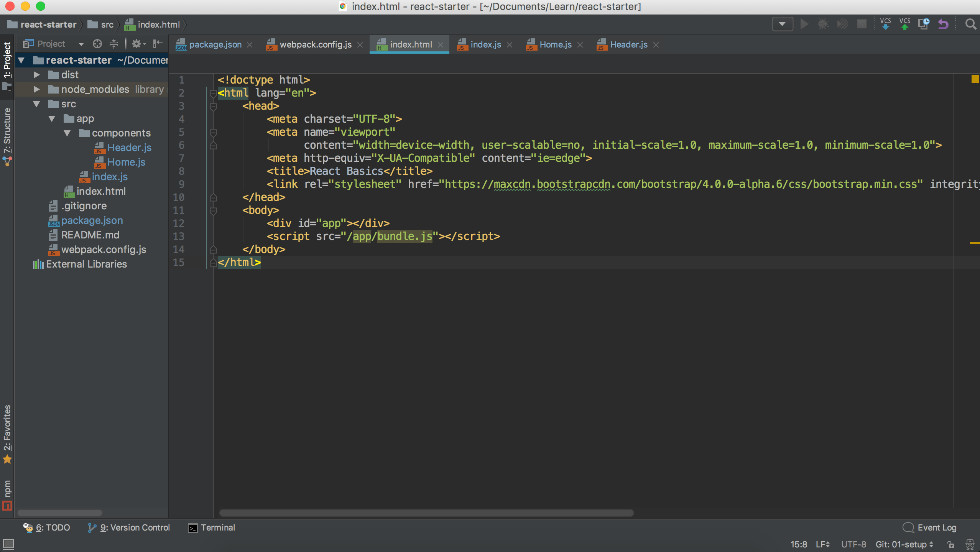Toggle the 1: Project tool window
980x552 pixels.
[7, 66]
